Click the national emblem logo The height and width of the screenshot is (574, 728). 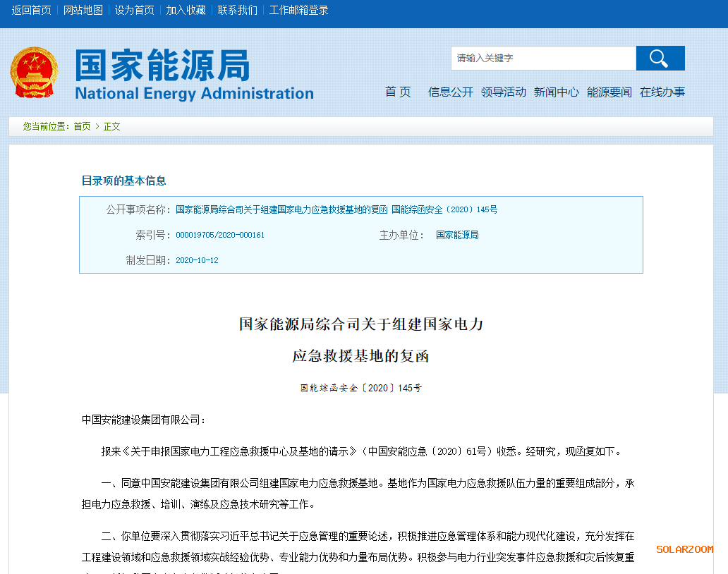click(x=34, y=73)
